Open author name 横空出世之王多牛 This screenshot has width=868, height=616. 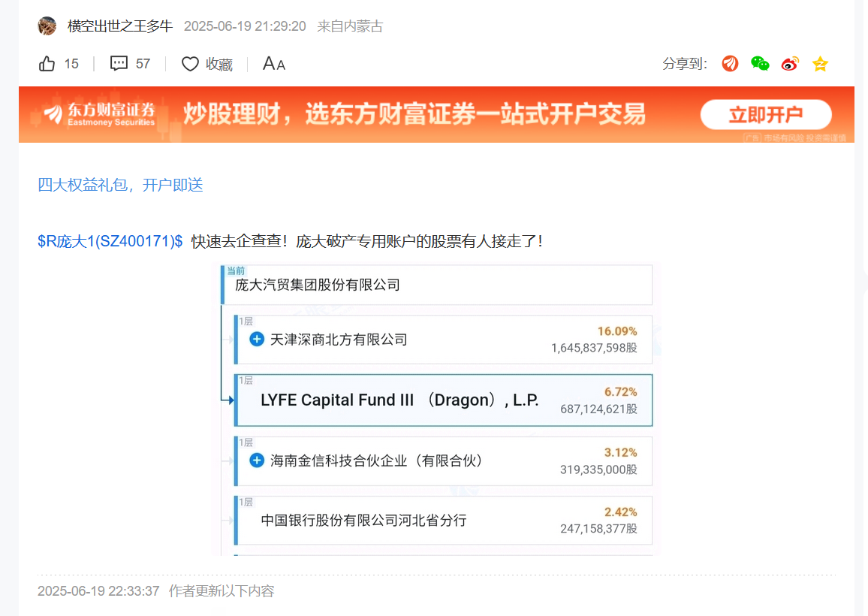[x=120, y=26]
